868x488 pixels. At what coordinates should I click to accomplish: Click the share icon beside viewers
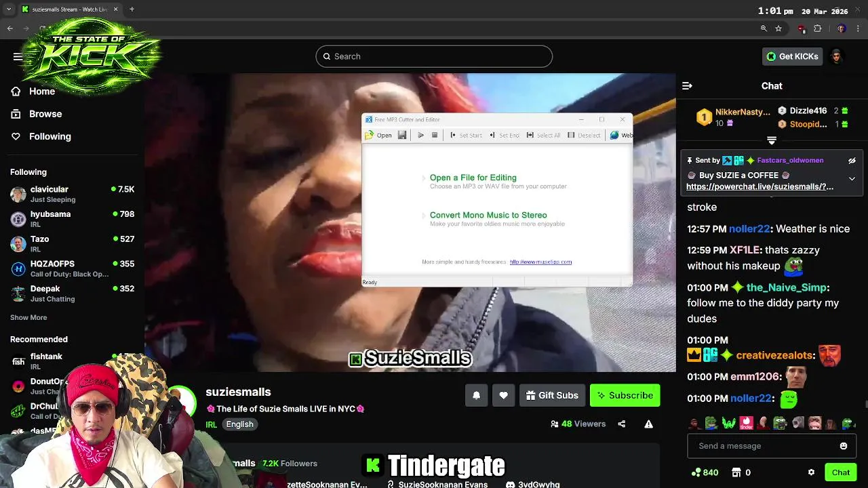pyautogui.click(x=622, y=424)
